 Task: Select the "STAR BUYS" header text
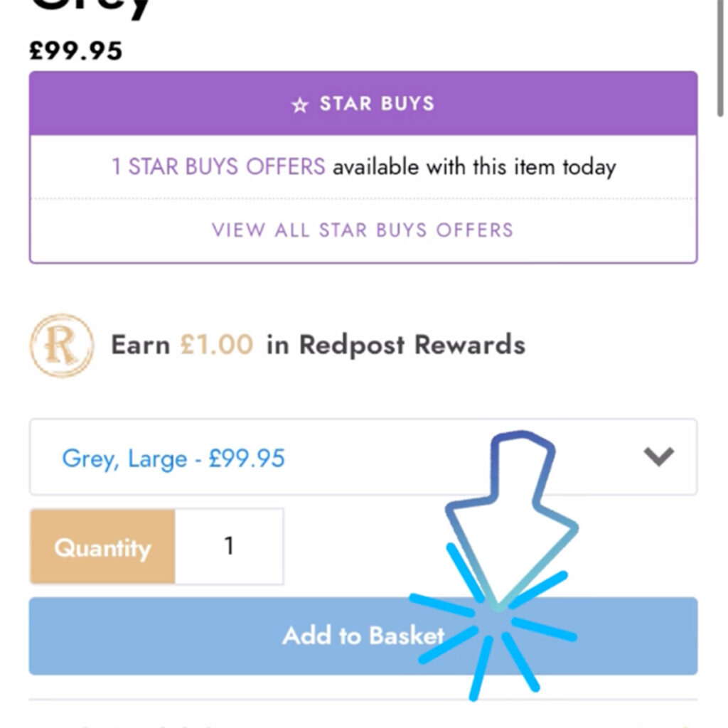coord(376,104)
